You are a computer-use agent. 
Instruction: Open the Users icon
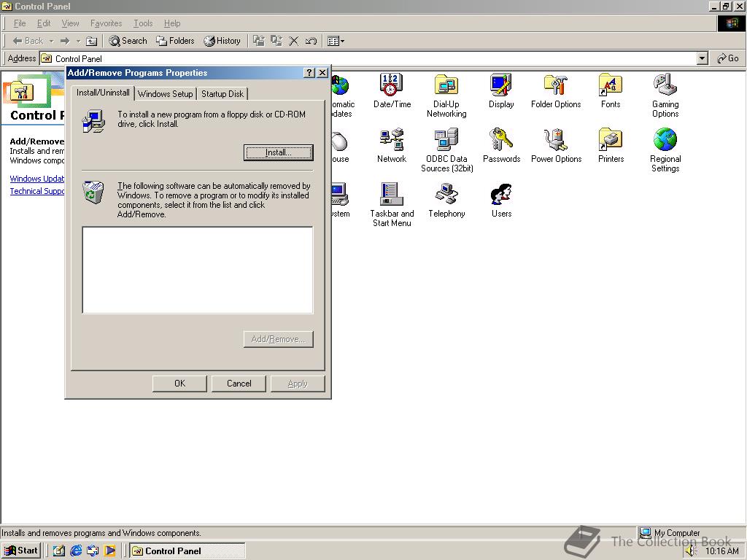pos(500,194)
